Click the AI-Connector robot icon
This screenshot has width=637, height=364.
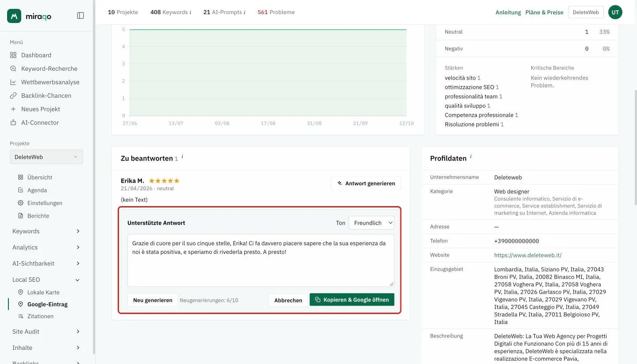coord(13,123)
